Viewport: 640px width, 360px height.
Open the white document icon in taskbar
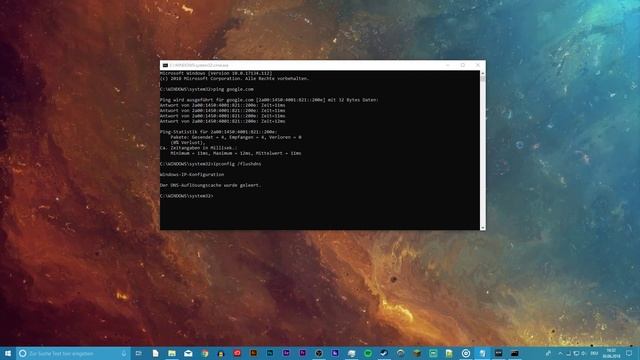(156, 353)
